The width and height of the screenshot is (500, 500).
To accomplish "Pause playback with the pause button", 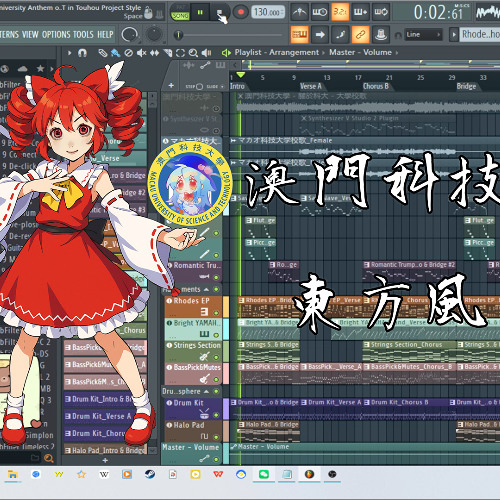I will pyautogui.click(x=200, y=12).
